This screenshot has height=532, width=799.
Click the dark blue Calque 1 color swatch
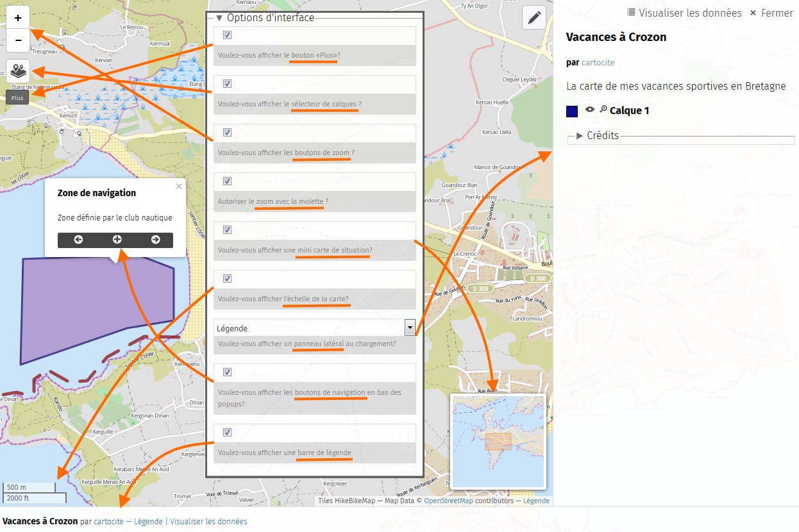[572, 112]
